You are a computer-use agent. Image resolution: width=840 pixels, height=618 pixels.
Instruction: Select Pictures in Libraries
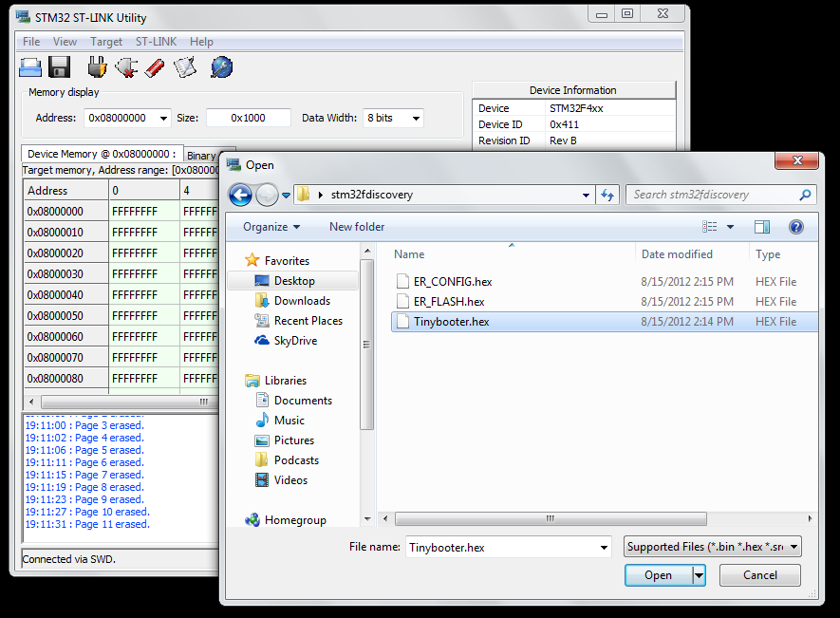point(294,440)
